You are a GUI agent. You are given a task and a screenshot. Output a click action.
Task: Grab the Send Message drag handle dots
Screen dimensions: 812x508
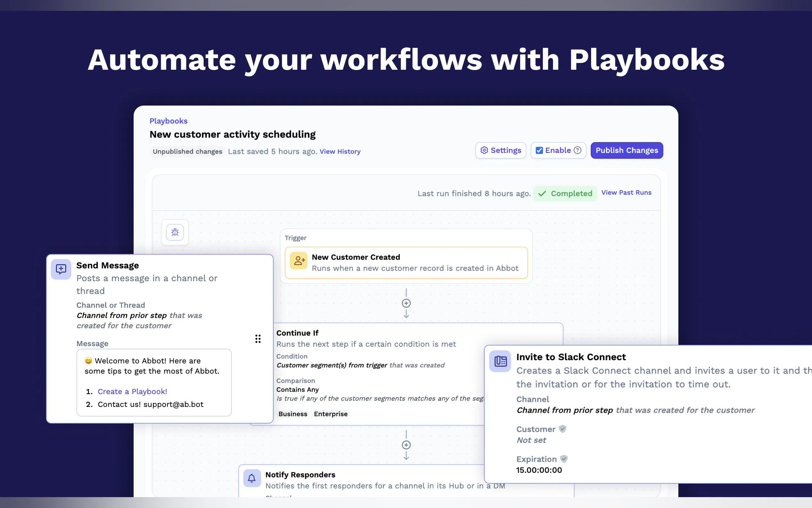point(258,339)
